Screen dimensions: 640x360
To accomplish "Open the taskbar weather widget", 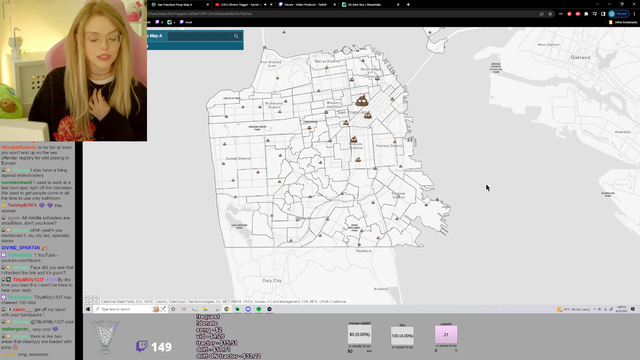I will pos(573,309).
